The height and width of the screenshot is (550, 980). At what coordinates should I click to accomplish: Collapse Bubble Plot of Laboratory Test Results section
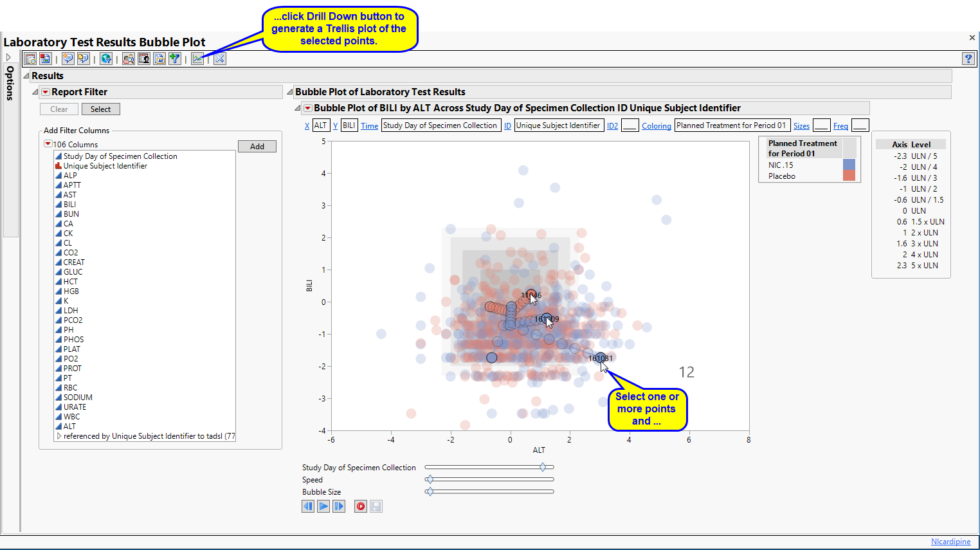[289, 92]
